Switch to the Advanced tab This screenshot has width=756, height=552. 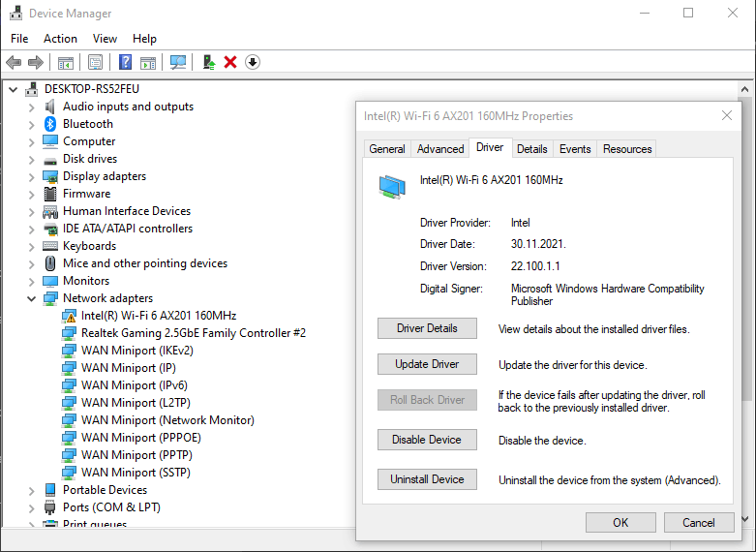[x=440, y=149]
